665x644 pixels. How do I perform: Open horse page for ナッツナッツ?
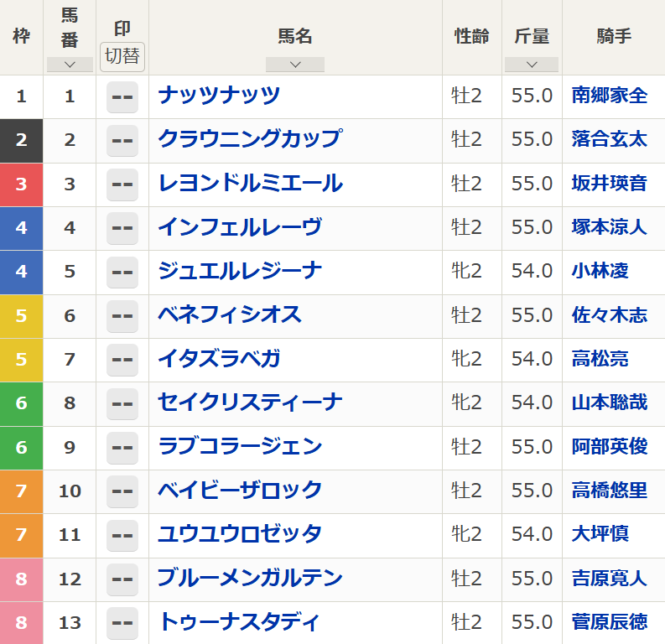click(x=219, y=96)
